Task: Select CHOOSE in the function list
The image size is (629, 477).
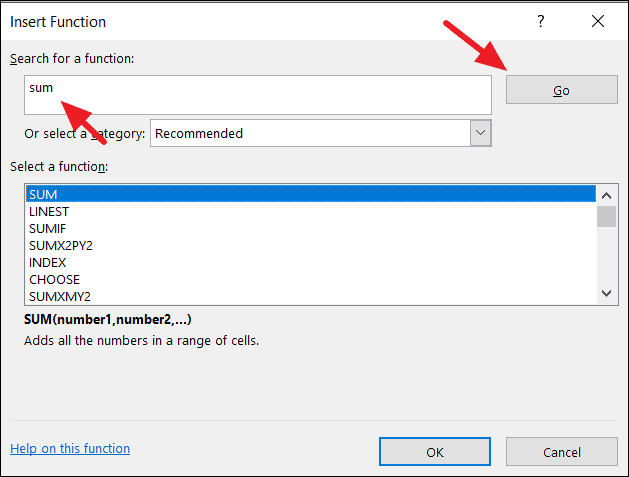Action: (x=311, y=280)
